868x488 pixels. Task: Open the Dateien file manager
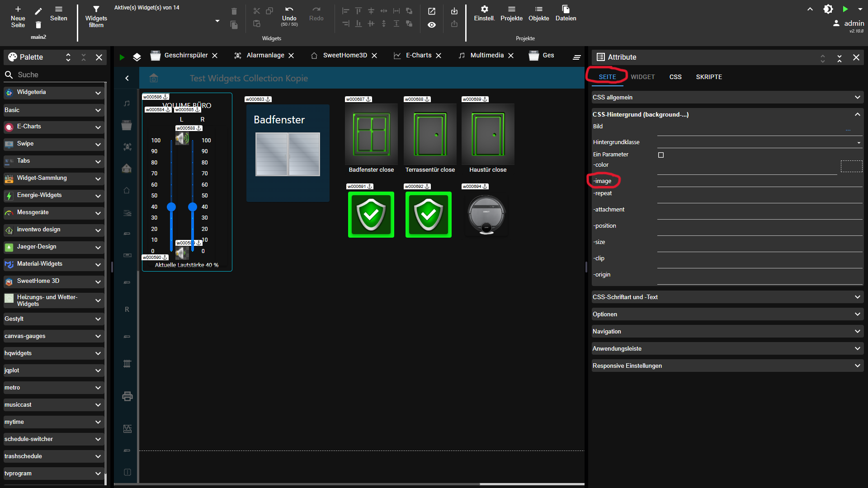pyautogui.click(x=566, y=9)
